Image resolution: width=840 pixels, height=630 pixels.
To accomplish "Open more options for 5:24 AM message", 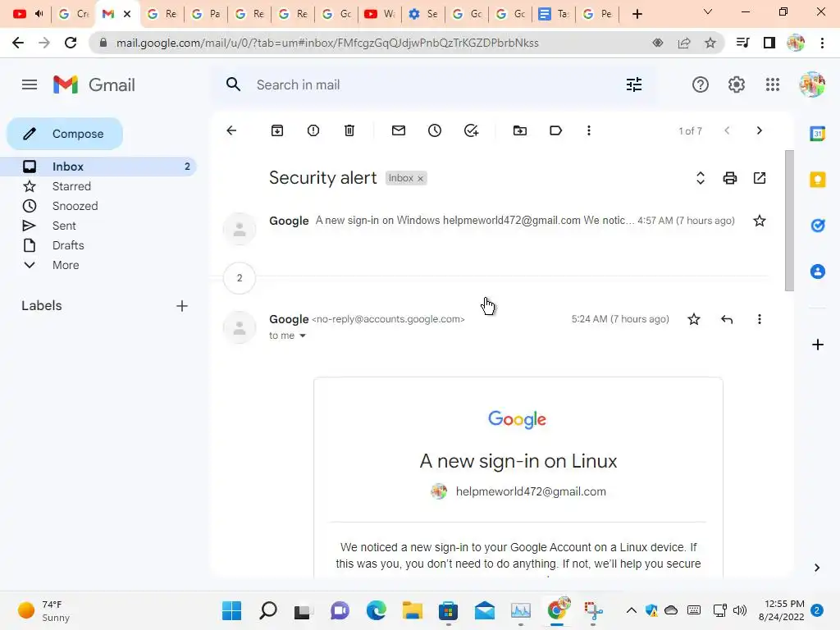I will (x=759, y=319).
